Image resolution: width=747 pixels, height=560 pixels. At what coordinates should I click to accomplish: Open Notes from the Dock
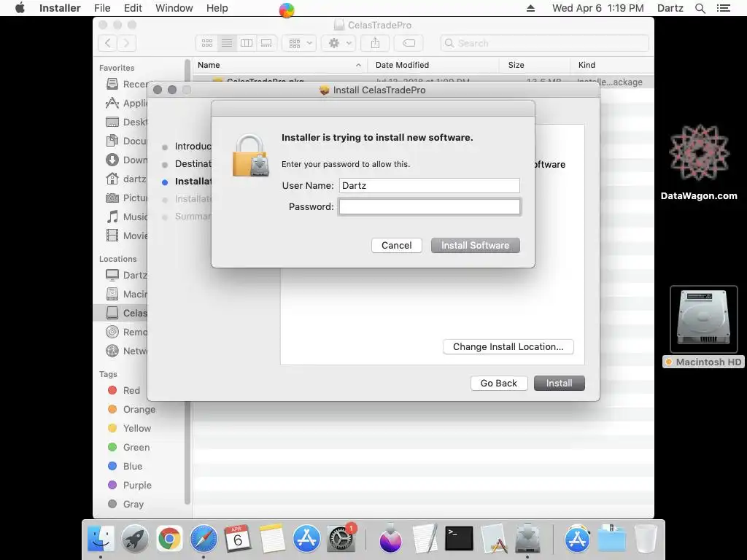[272, 539]
